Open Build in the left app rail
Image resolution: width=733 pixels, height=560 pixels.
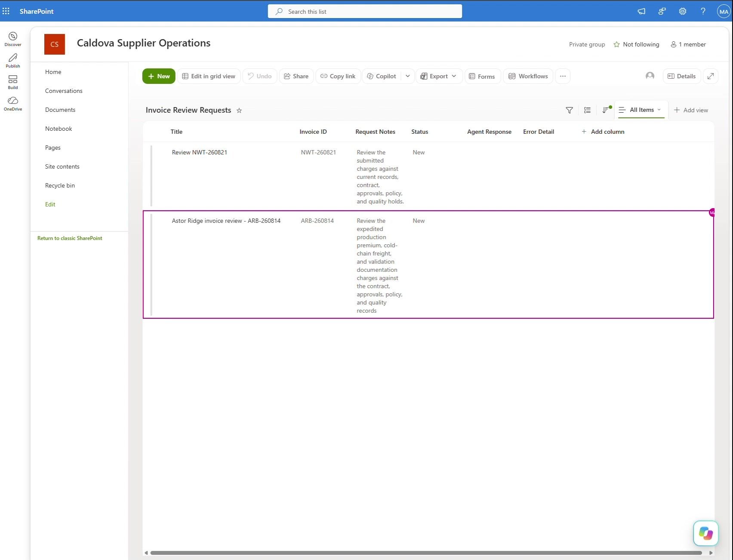click(x=13, y=82)
